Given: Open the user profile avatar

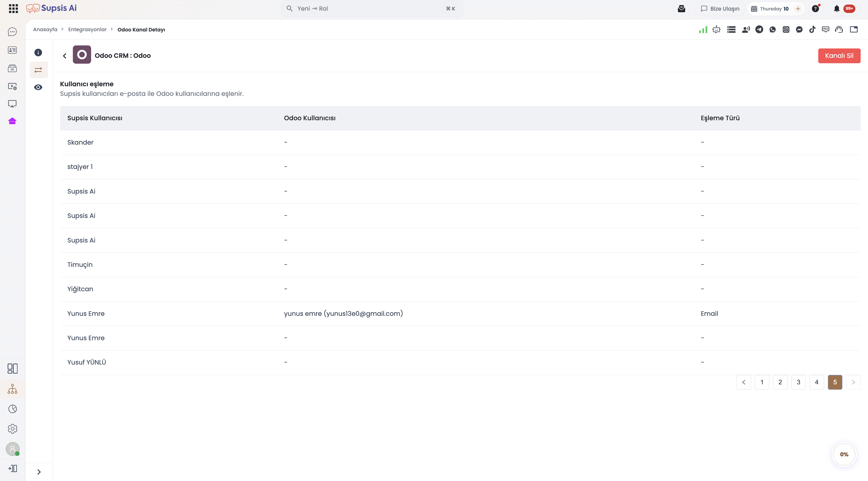Looking at the screenshot, I should [x=12, y=449].
